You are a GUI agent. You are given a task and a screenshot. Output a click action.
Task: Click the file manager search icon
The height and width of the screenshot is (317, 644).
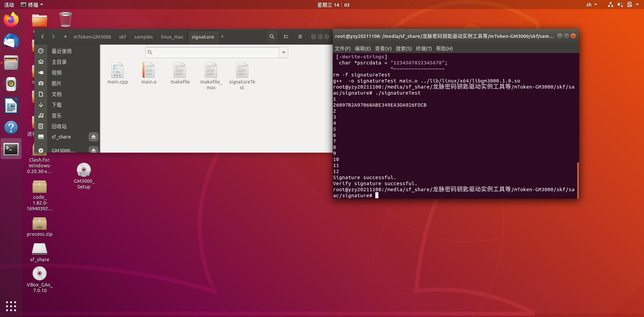(x=272, y=37)
